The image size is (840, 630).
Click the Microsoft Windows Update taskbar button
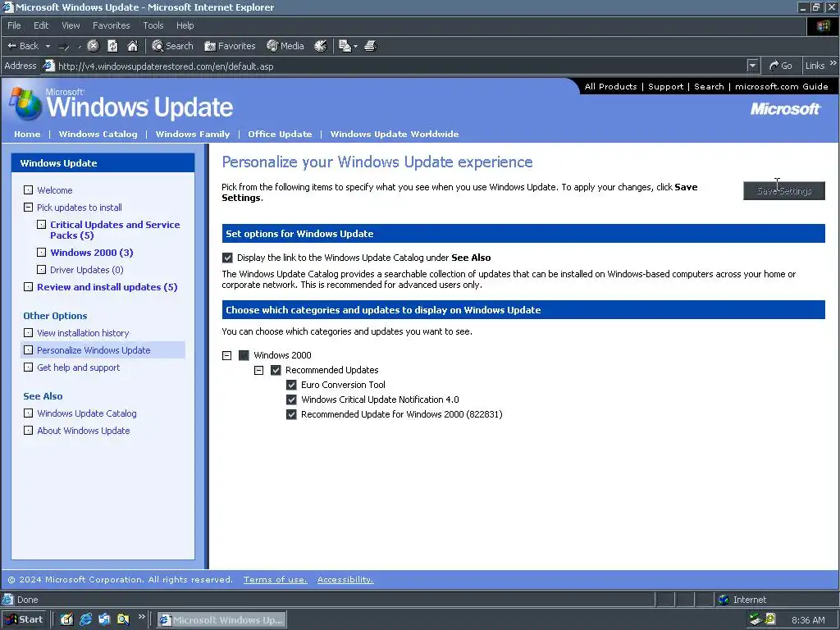click(x=221, y=620)
